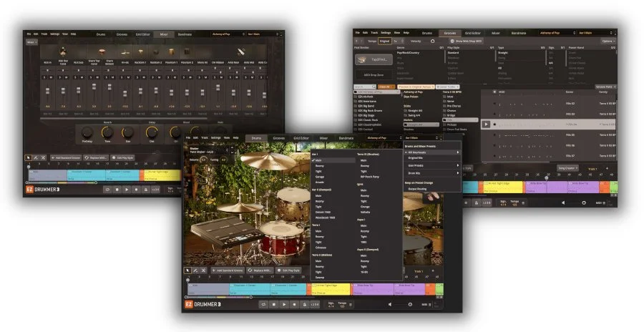Toggle loop playback in the Drums window transport
644x332 pixels.
coord(263,305)
